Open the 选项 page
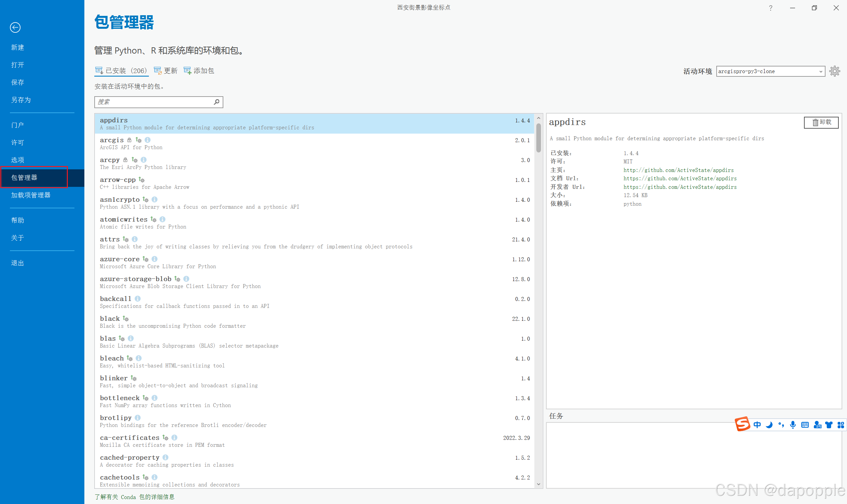847x504 pixels. pyautogui.click(x=18, y=160)
